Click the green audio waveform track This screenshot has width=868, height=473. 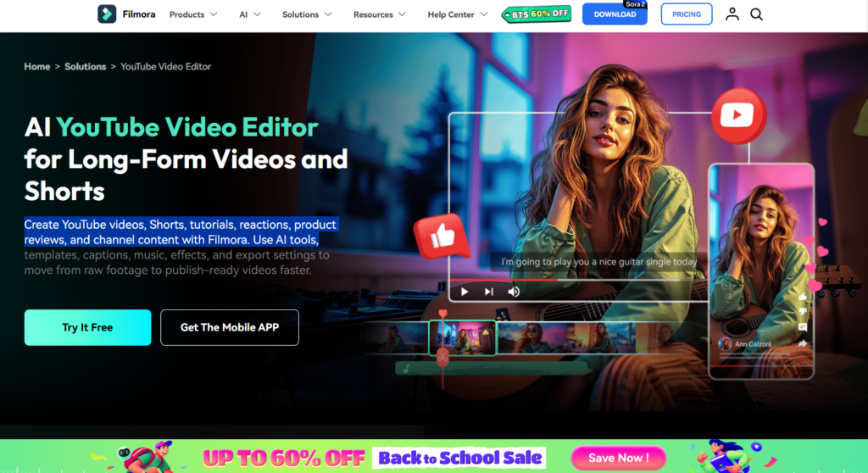(x=492, y=369)
